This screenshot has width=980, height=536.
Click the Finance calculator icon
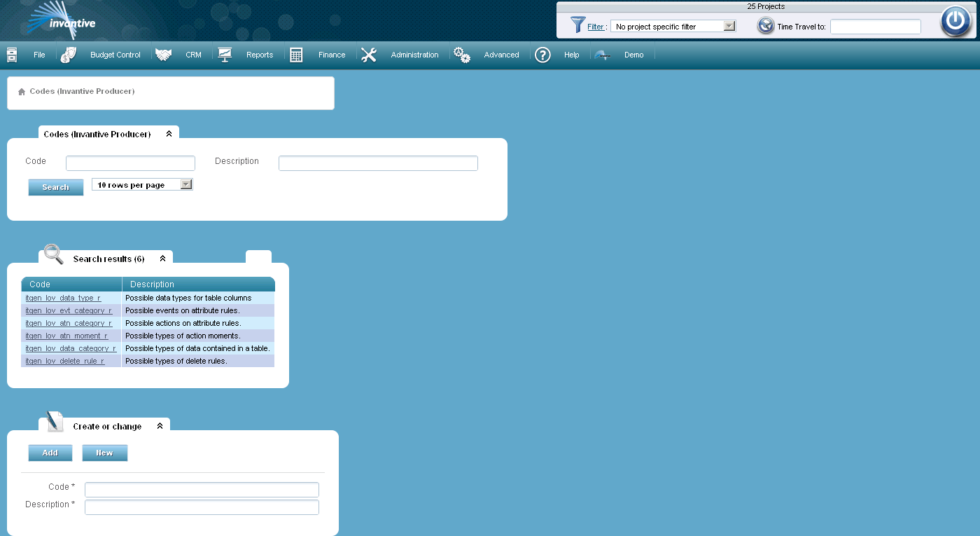click(297, 54)
